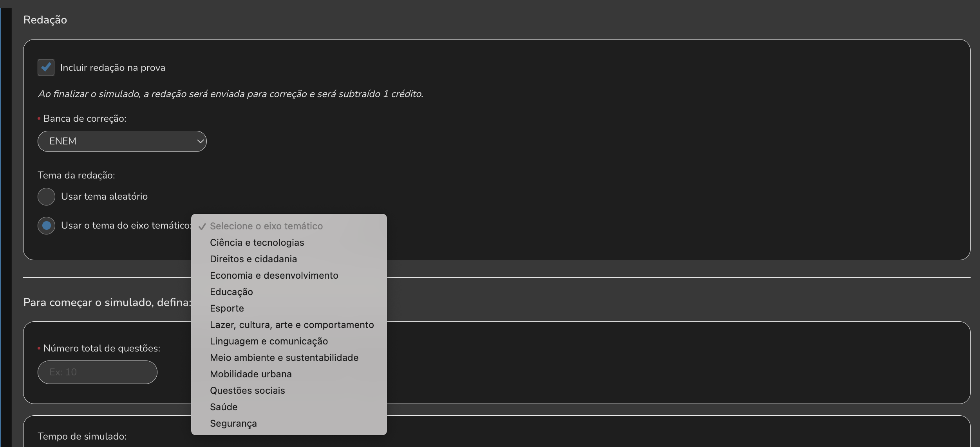The width and height of the screenshot is (980, 447).
Task: Choose Ciência e tecnologias option
Action: (x=289, y=243)
